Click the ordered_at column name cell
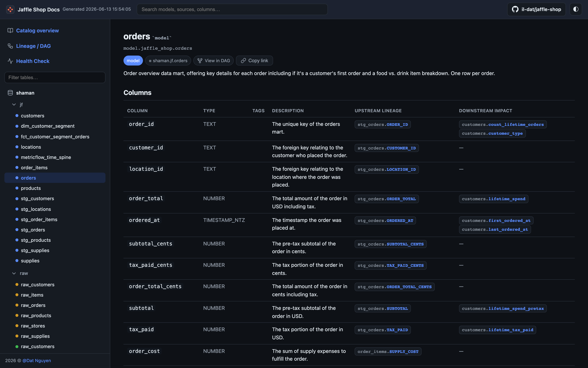 point(144,220)
